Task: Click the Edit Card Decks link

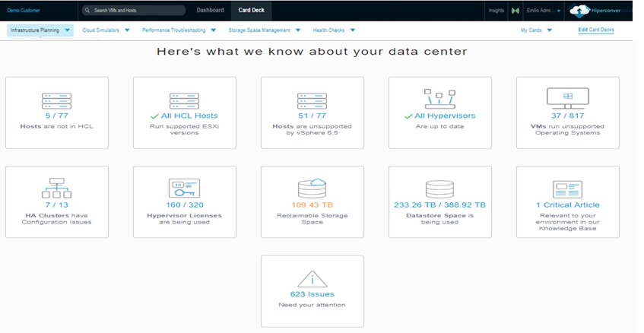Action: point(595,30)
